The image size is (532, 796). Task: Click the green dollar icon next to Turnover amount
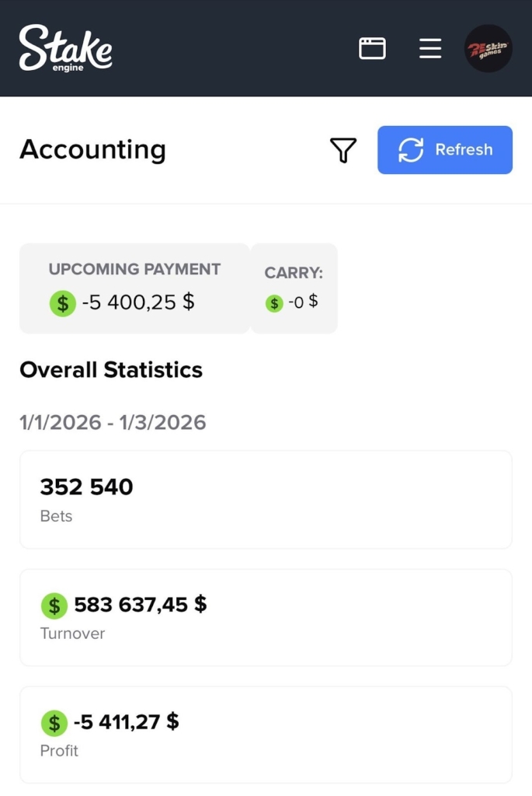click(x=54, y=606)
